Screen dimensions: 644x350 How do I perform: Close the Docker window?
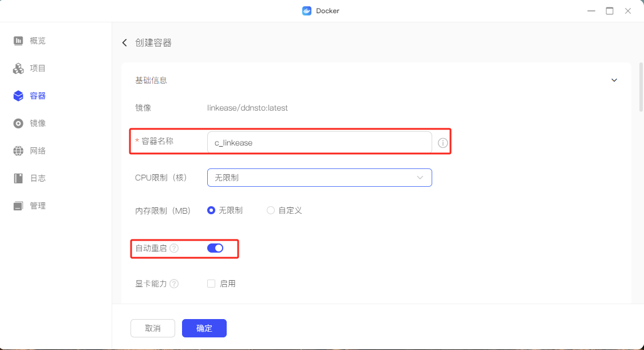coord(628,11)
